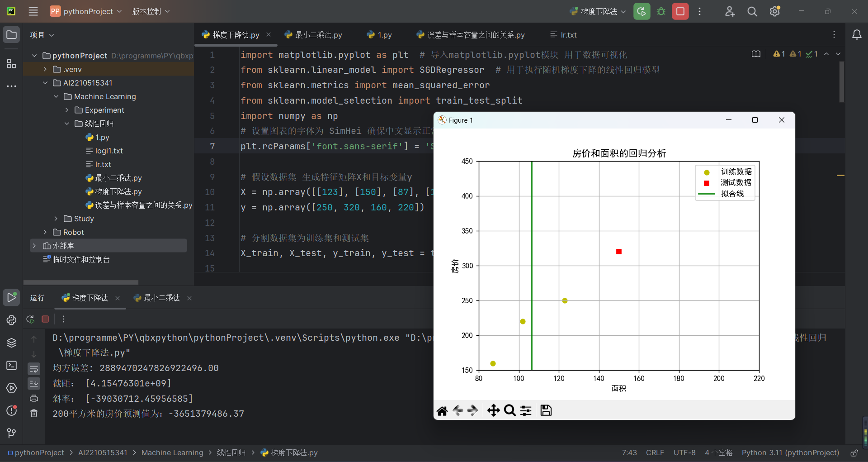Open the 项目 view options dropdown
Screen dimensions: 868x462
click(42, 35)
